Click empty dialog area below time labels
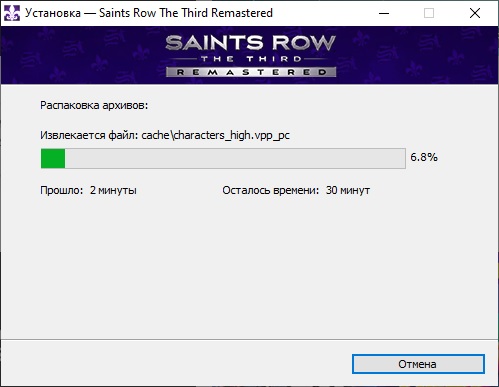 249,267
